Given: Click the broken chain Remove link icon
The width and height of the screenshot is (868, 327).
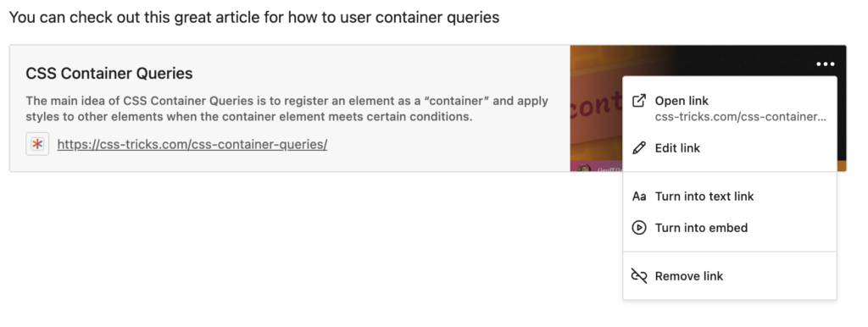Looking at the screenshot, I should point(639,276).
